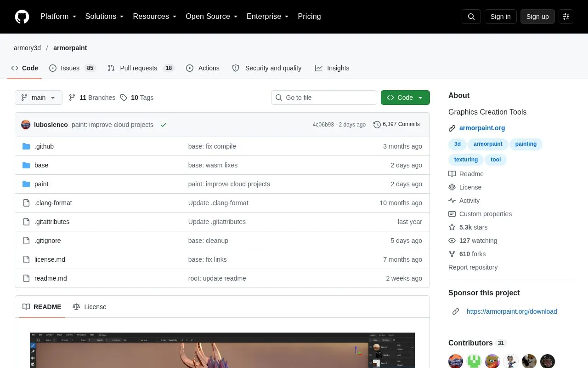
Task: Click the license.md file icon
Action: coord(26,259)
